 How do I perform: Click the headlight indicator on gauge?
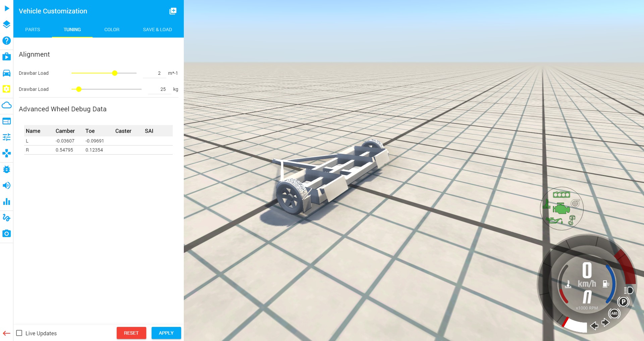[x=628, y=290]
